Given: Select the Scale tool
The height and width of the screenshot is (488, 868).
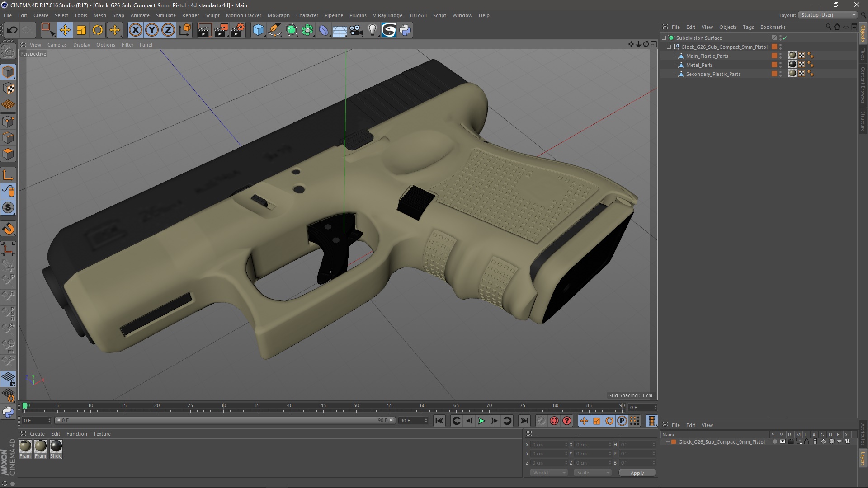Looking at the screenshot, I should [81, 30].
